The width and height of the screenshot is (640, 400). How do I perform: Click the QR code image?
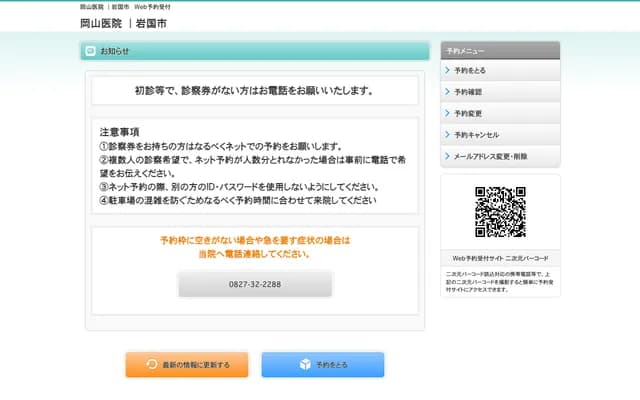[x=500, y=212]
